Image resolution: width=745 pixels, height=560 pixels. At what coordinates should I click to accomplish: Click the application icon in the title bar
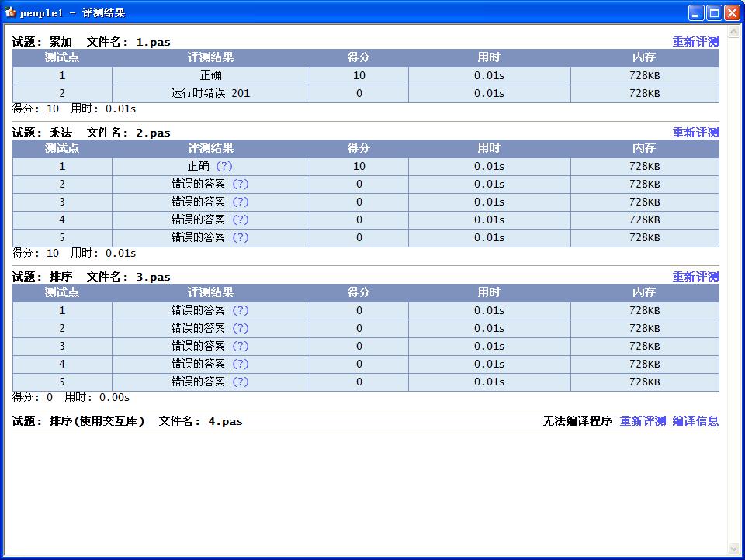(10, 12)
